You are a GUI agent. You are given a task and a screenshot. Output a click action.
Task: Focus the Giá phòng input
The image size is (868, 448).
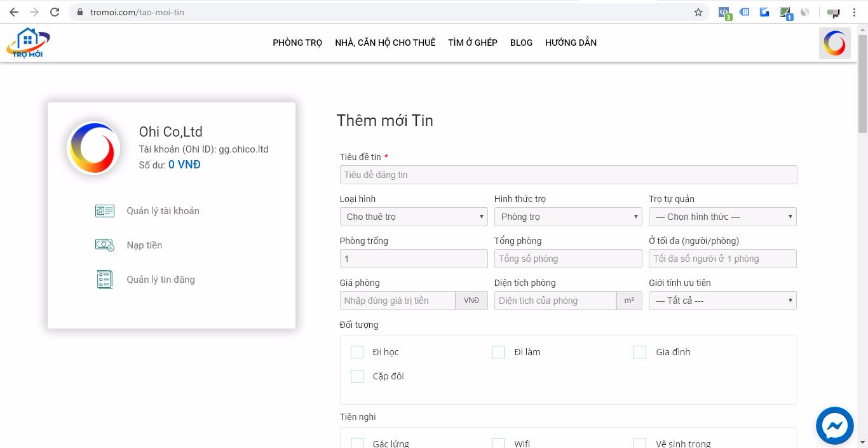[398, 301]
